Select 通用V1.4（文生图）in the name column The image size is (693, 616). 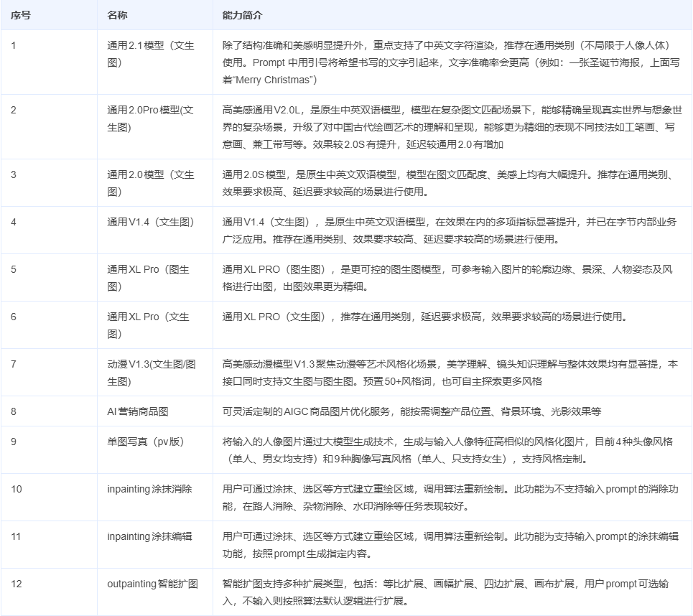tap(151, 222)
